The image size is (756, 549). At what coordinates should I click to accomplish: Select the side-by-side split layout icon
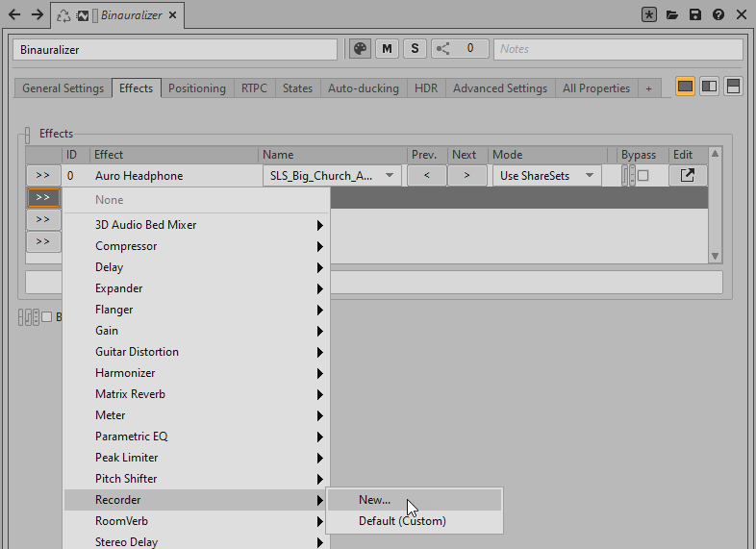(x=709, y=87)
